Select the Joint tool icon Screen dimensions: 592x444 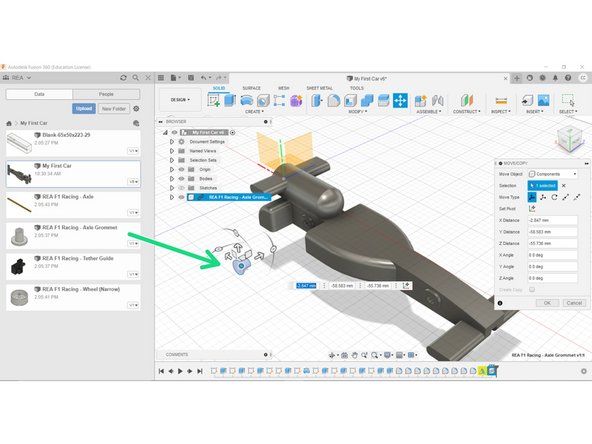(437, 100)
